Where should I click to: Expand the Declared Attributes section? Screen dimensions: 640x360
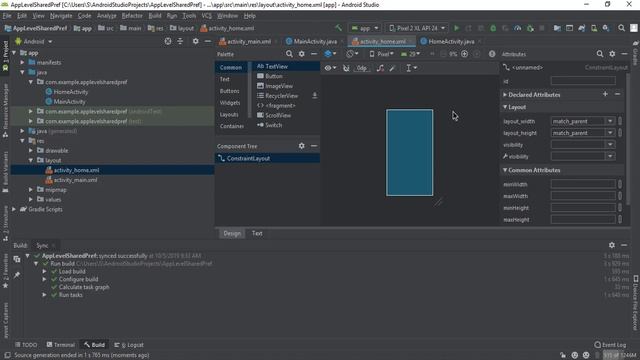[x=505, y=94]
